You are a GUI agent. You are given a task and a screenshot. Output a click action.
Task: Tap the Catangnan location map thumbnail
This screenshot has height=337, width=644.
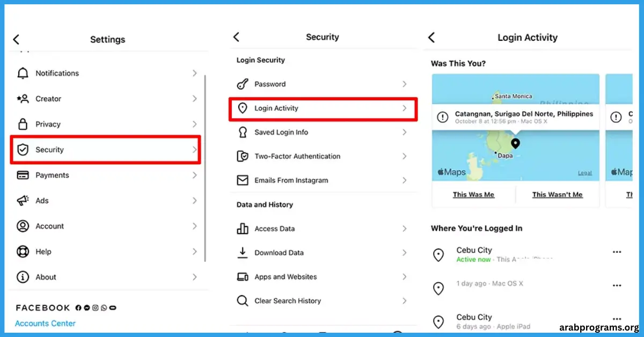click(515, 128)
